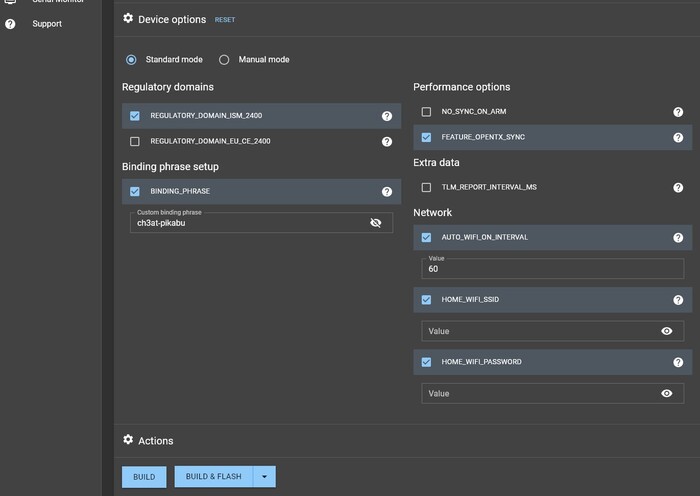Show help for AUTO_WIFI_ON_INTERVAL
Viewport: 700px width, 496px height.
click(x=678, y=238)
